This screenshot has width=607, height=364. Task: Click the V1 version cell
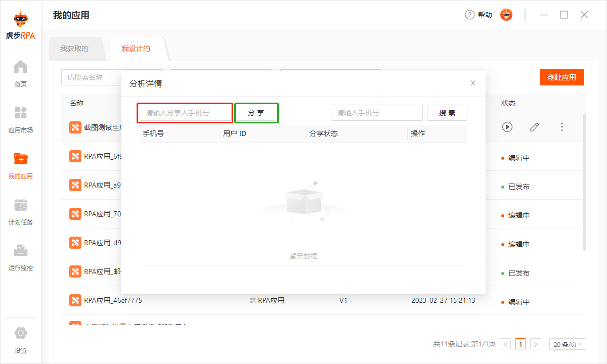(343, 300)
